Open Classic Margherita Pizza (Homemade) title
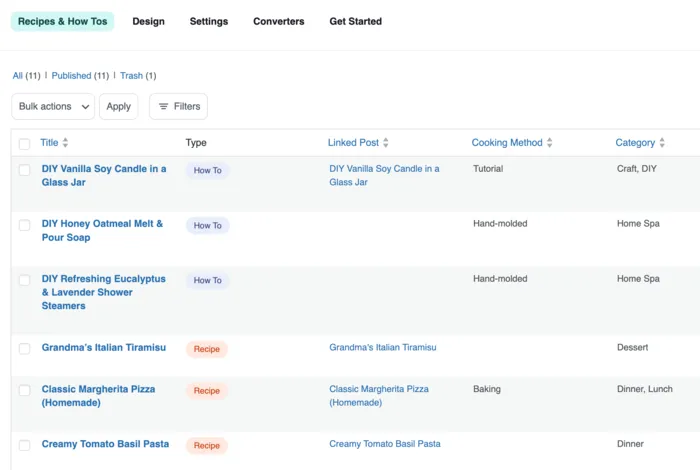Screen dimensions: 700x470 (x=98, y=396)
